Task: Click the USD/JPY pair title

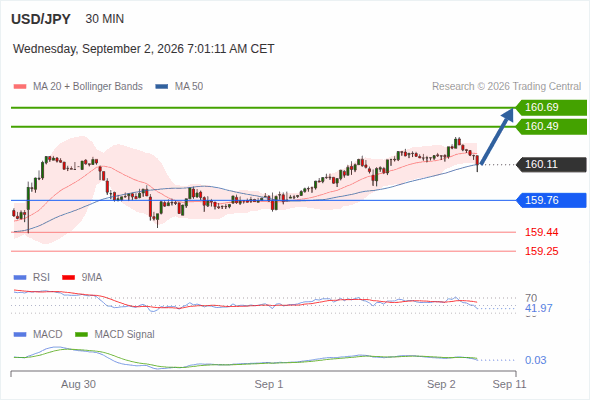Action: [x=41, y=19]
